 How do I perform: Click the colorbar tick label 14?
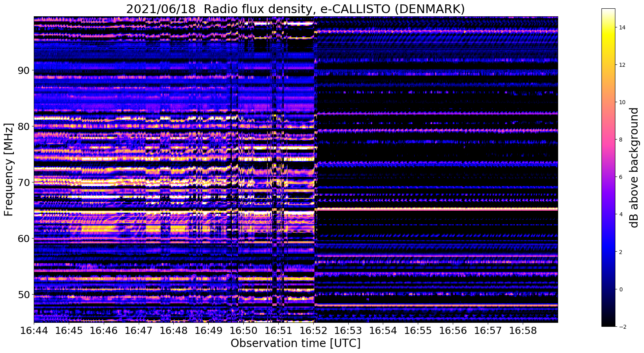[622, 27]
